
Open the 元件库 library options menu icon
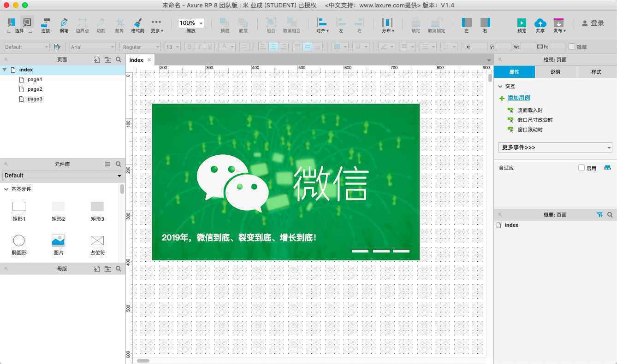coord(107,164)
